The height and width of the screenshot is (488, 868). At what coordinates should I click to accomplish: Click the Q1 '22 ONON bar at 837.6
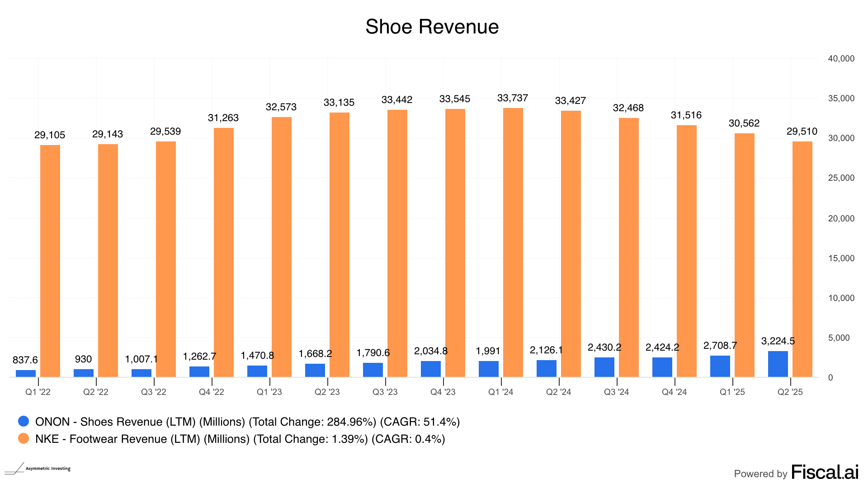point(26,373)
